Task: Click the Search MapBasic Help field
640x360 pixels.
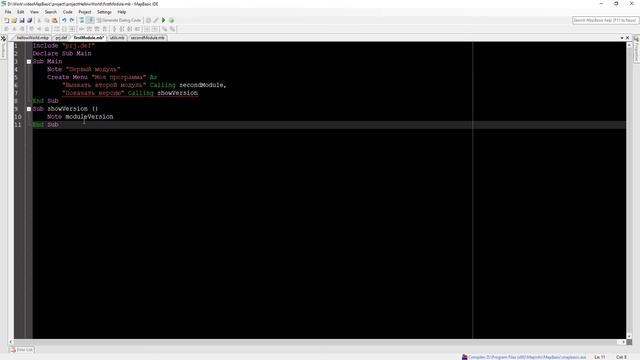Action: pos(604,20)
